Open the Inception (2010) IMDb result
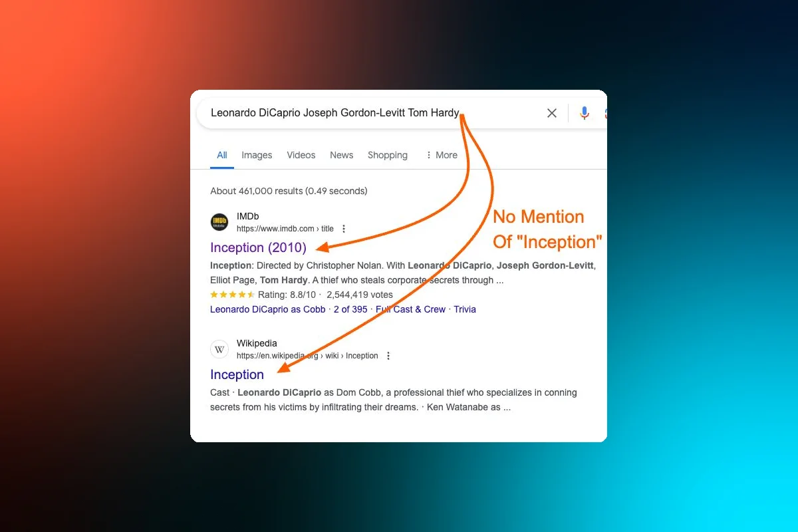The image size is (798, 532). [259, 247]
